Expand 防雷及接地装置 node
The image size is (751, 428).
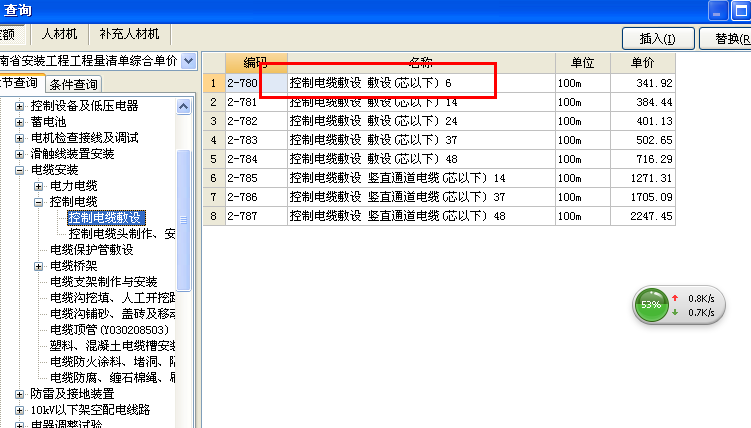pyautogui.click(x=19, y=394)
